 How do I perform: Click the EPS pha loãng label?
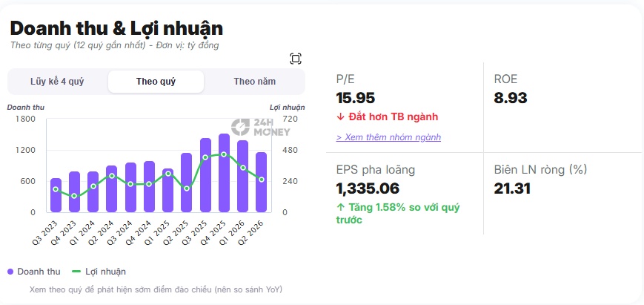click(376, 170)
